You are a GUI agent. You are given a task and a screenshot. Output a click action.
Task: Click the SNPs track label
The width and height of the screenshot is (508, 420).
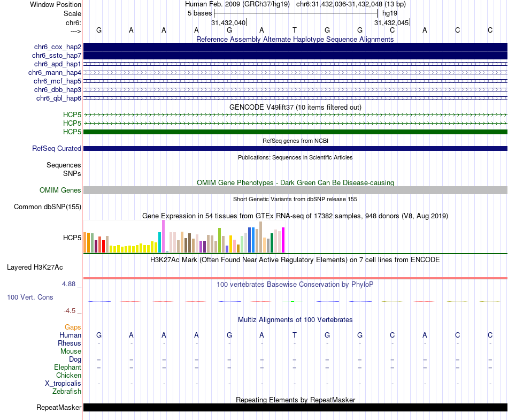click(72, 174)
